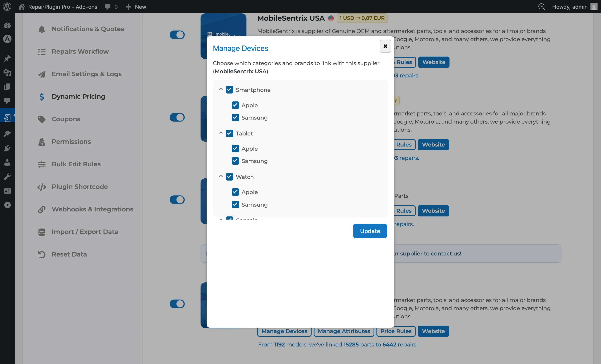Open Plugins via the plug icon
The width and height of the screenshot is (601, 364).
(x=7, y=148)
